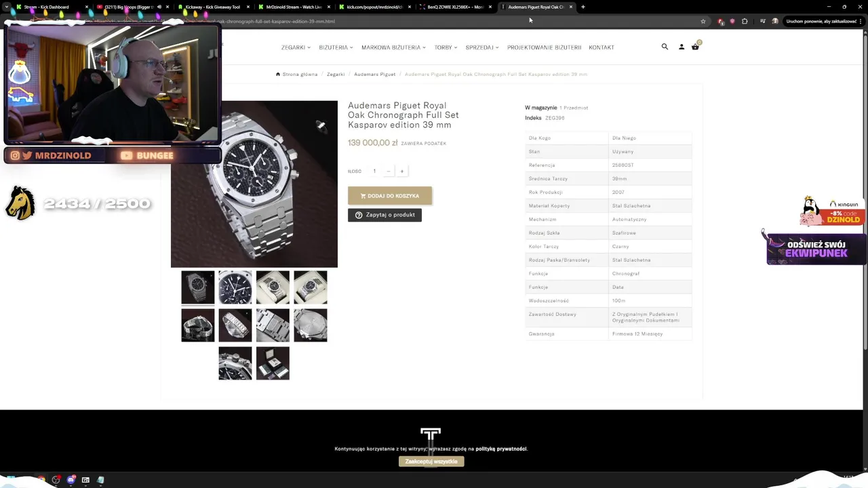Image resolution: width=868 pixels, height=488 pixels.
Task: Expand the Sprzedaj menu dropdown
Action: point(482,47)
